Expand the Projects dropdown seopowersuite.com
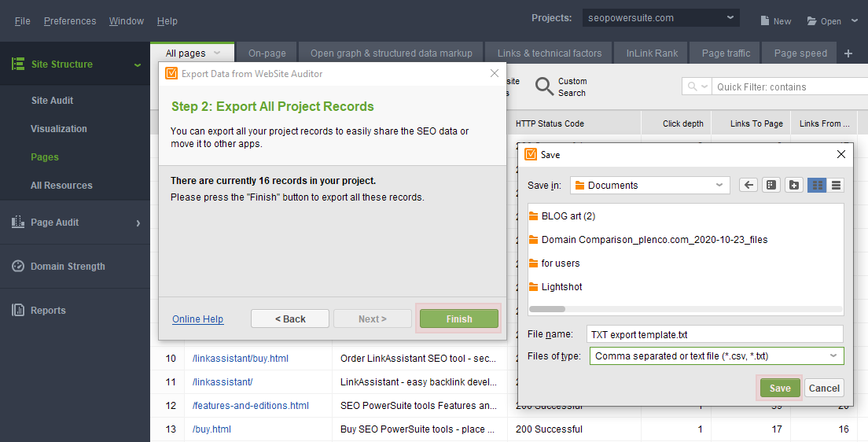This screenshot has height=442, width=868. (x=660, y=18)
